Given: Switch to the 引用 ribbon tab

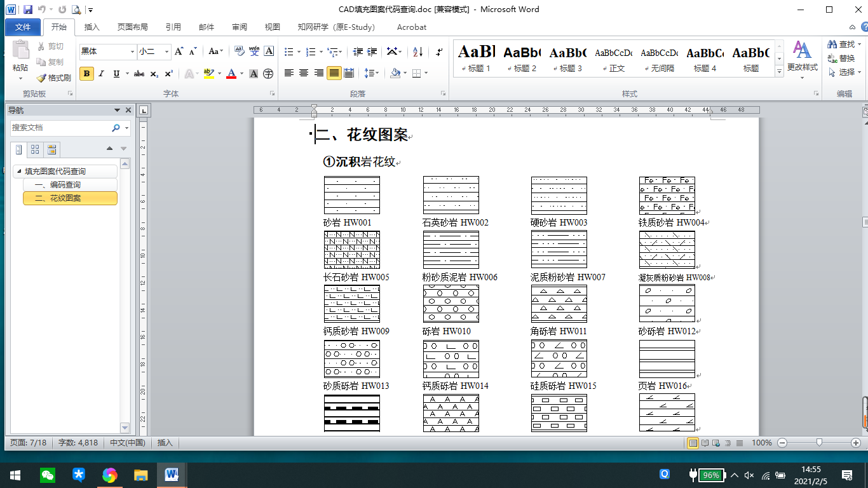Looking at the screenshot, I should pyautogui.click(x=173, y=27).
